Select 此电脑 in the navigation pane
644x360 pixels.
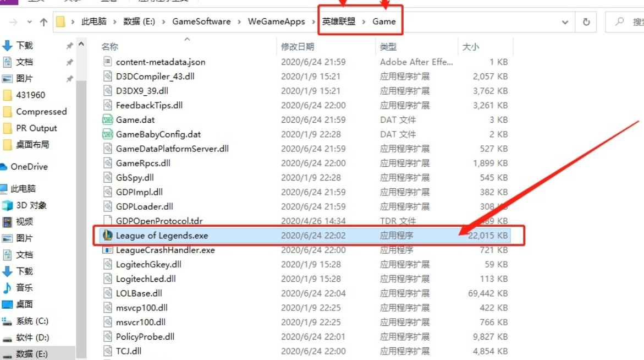coord(23,189)
